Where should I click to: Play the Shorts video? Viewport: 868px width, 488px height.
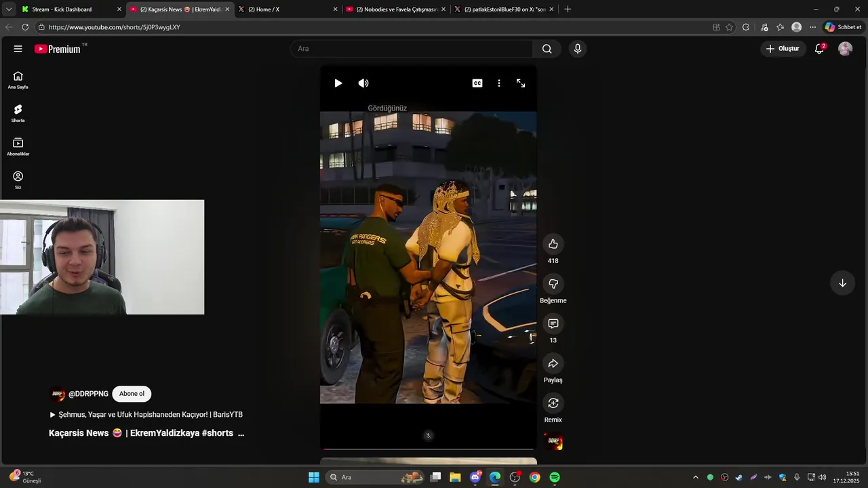tap(338, 83)
